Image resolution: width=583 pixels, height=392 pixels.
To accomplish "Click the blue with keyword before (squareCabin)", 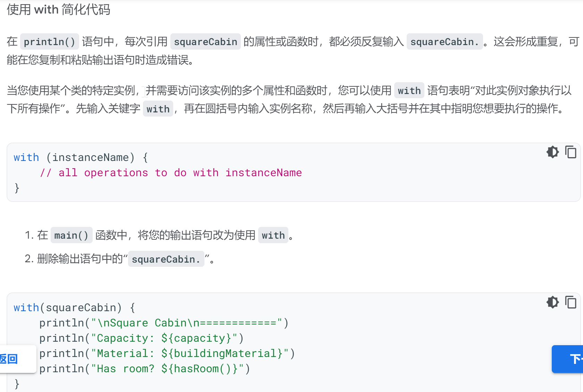I will click(x=26, y=308).
